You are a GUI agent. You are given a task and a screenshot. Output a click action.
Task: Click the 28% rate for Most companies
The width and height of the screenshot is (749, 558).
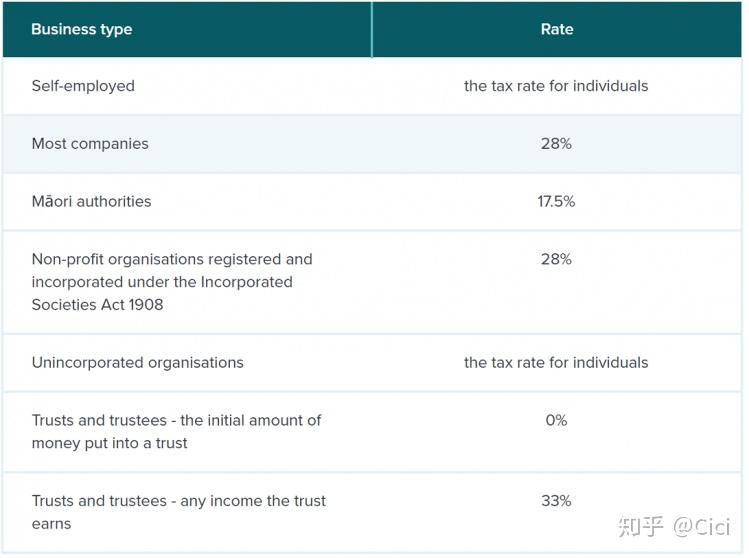tap(556, 144)
